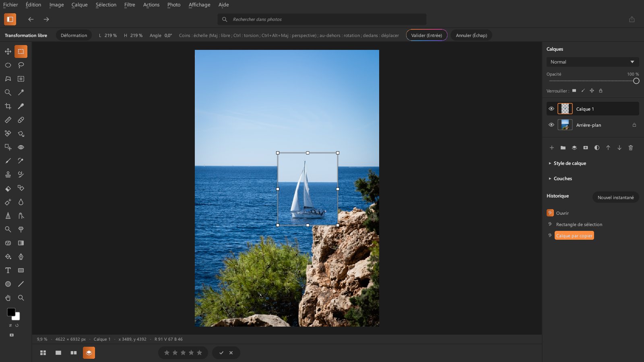644x362 pixels.
Task: Delete the layer with the trash icon
Action: click(631, 148)
